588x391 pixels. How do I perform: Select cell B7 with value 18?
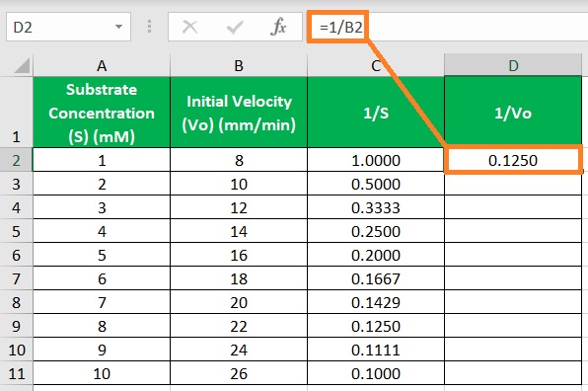[239, 278]
